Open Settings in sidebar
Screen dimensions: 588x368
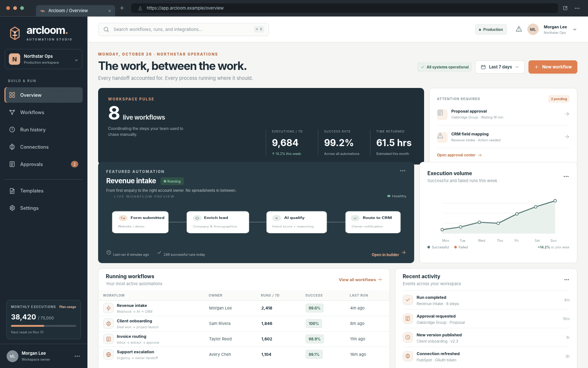tap(43, 208)
